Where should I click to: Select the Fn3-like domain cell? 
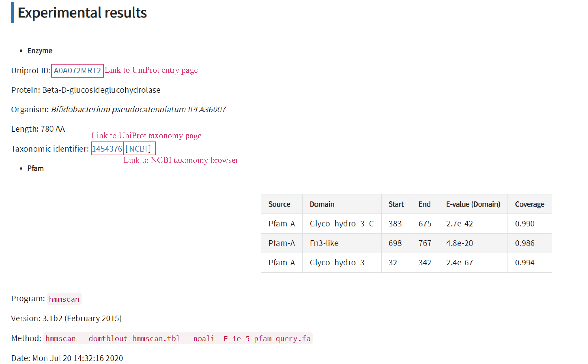click(x=324, y=243)
